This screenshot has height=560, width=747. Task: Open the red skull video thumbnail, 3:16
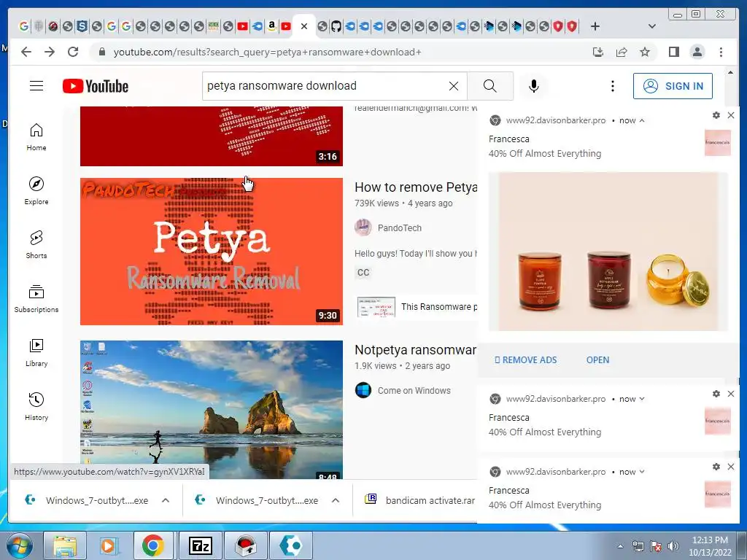click(x=211, y=136)
